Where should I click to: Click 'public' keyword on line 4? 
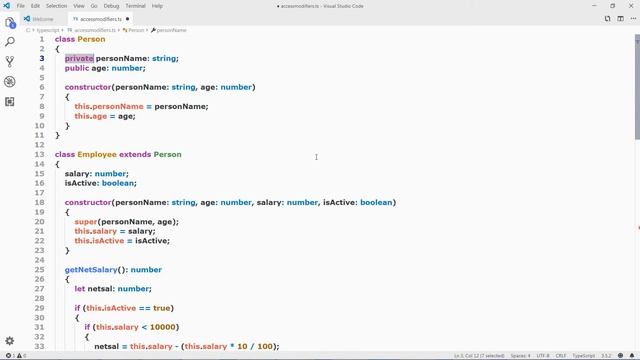(x=77, y=68)
